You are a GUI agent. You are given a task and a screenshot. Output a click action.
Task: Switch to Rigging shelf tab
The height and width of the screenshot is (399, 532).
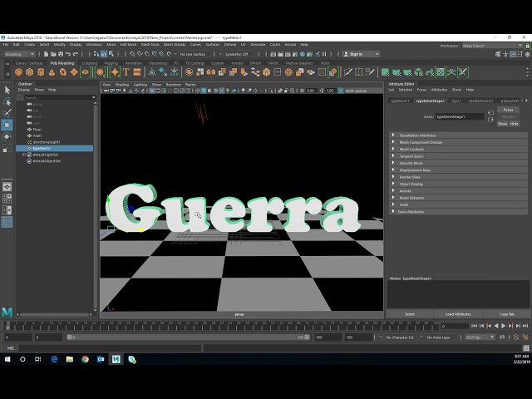click(111, 63)
